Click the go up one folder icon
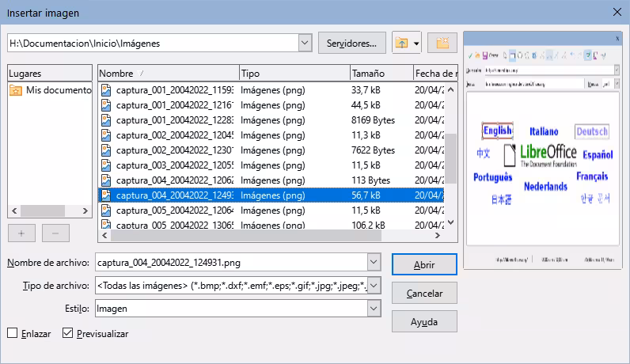The height and width of the screenshot is (364, 630). (x=401, y=43)
